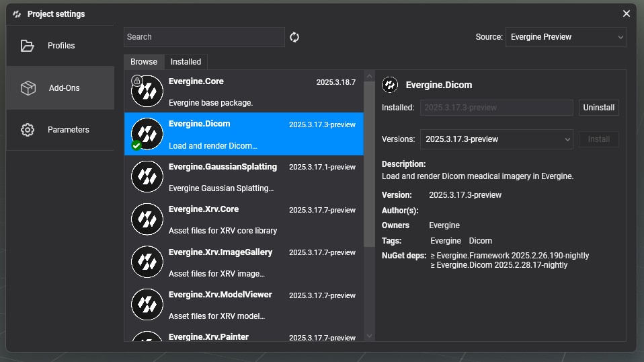This screenshot has height=362, width=644.
Task: Click the Evergine.Xrv.ModelViewer package icon
Action: point(147,304)
